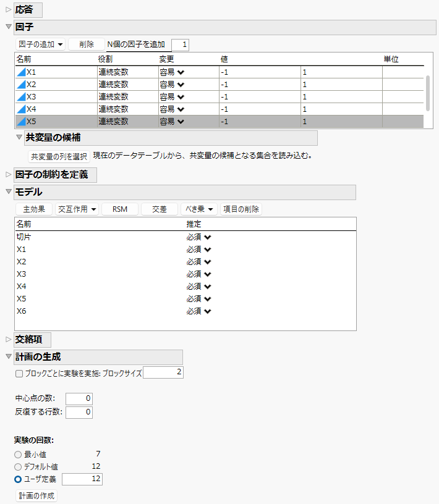439x504 pixels.
Task: Click the blue continuous icon for X2
Action: pyautogui.click(x=21, y=85)
